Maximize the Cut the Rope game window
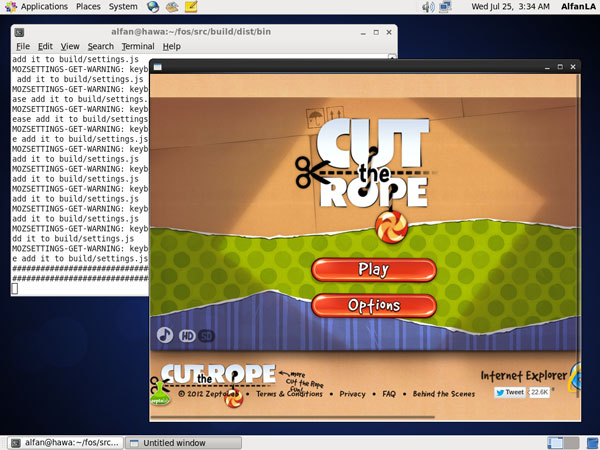Screen dimensions: 600x450 560,67
